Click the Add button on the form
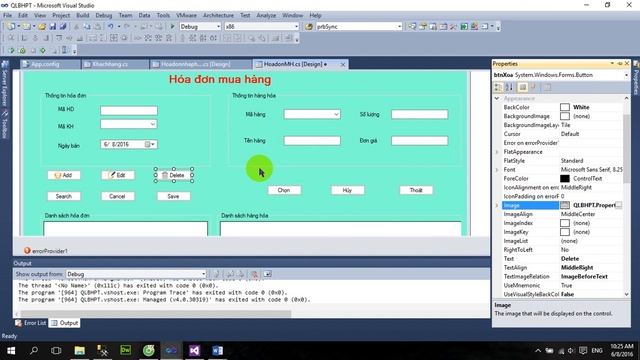Image resolution: width=640 pixels, height=360 pixels. click(x=64, y=175)
